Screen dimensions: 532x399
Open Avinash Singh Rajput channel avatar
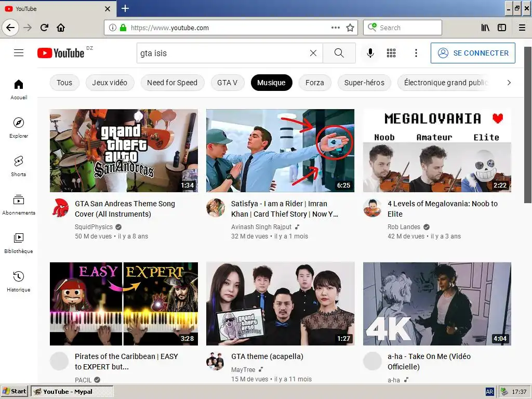pyautogui.click(x=216, y=208)
